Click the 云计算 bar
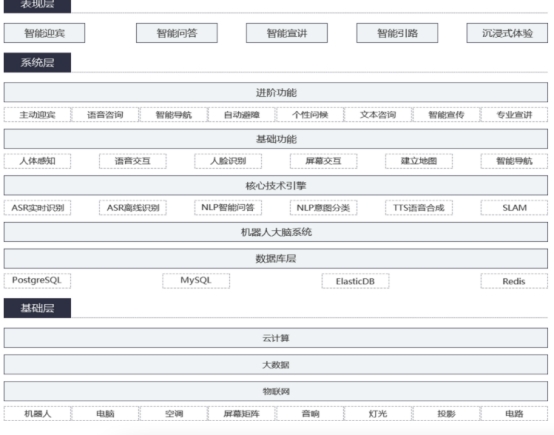This screenshot has height=435, width=554. click(x=276, y=338)
